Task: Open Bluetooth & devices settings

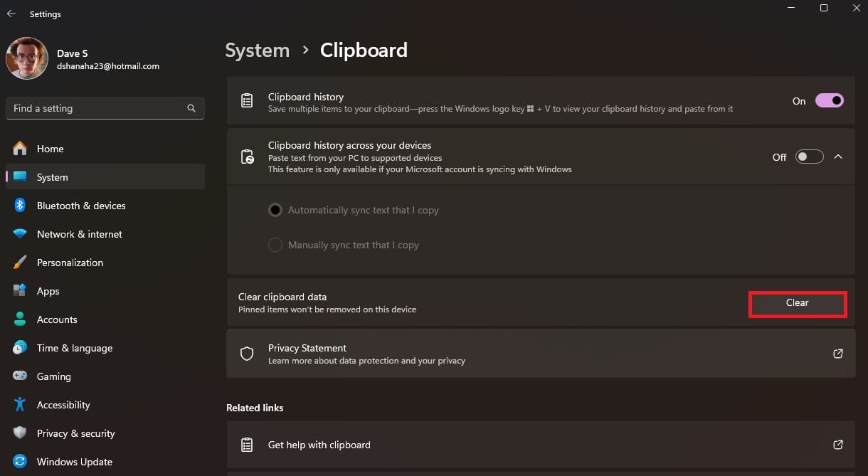Action: [x=81, y=206]
